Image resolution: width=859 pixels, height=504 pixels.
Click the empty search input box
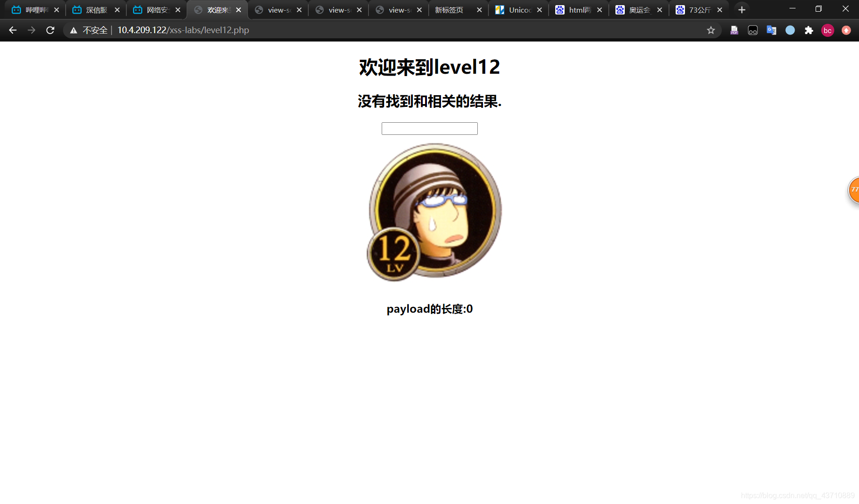point(429,128)
